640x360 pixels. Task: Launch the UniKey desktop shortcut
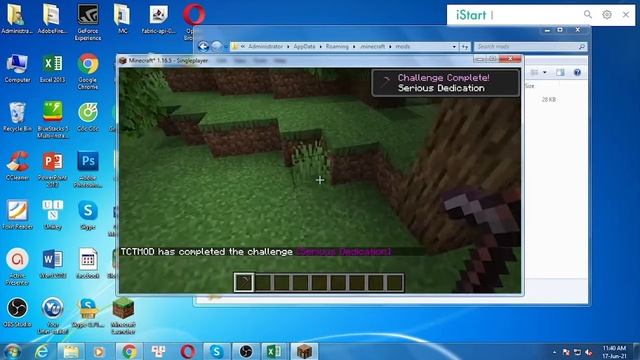point(52,216)
